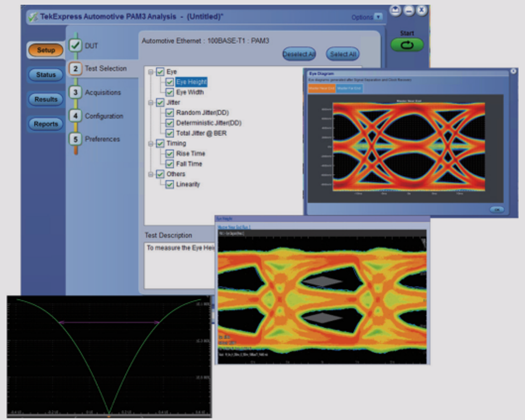Select the "Rise Time" tree label
The width and height of the screenshot is (525, 420).
190,154
